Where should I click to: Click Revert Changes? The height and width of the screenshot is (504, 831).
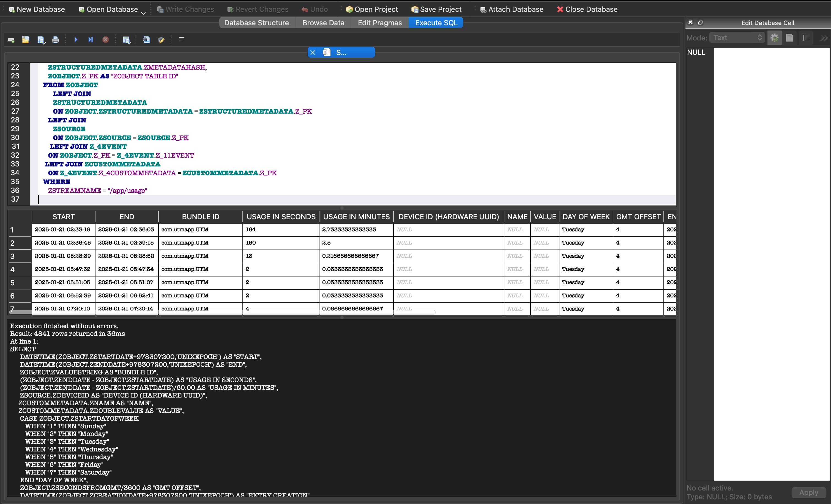click(258, 9)
